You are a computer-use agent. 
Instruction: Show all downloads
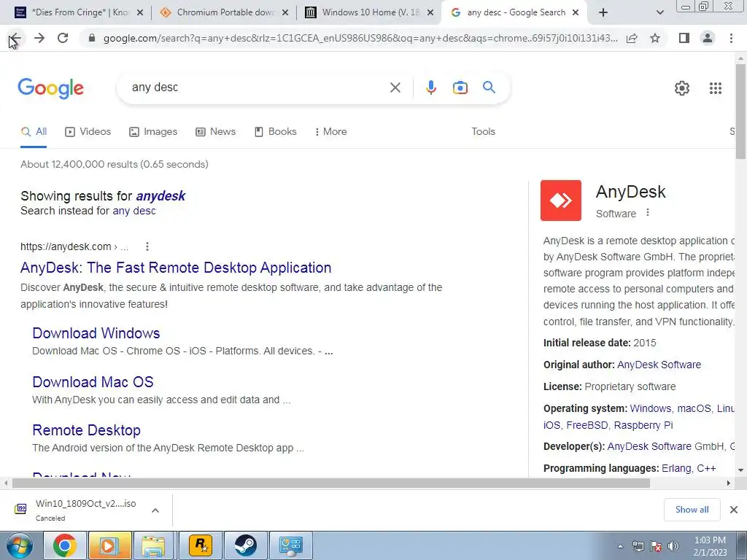click(x=692, y=510)
